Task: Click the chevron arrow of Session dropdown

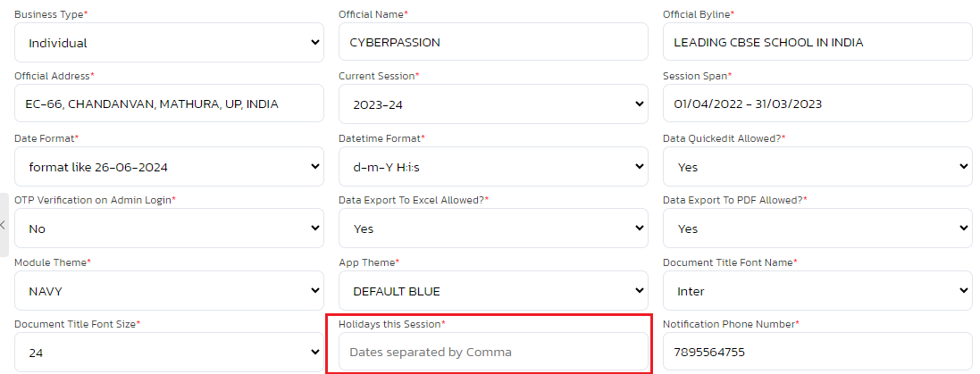Action: (x=639, y=104)
